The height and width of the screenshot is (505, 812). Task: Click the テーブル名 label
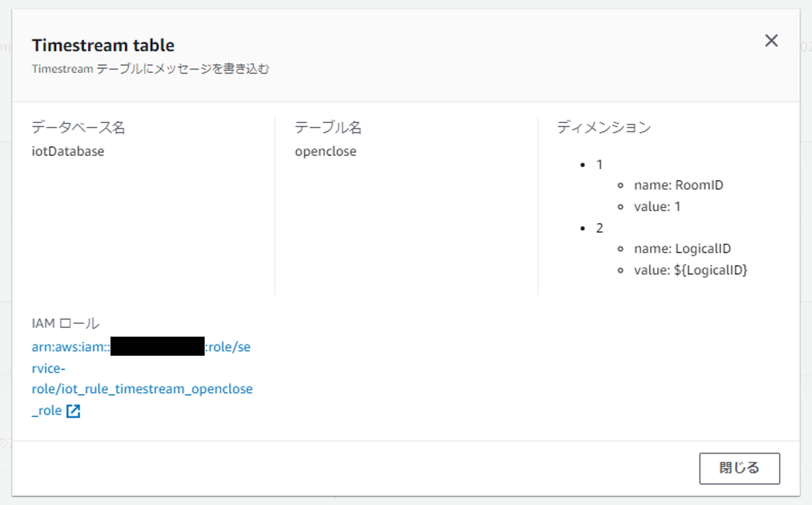tap(328, 128)
